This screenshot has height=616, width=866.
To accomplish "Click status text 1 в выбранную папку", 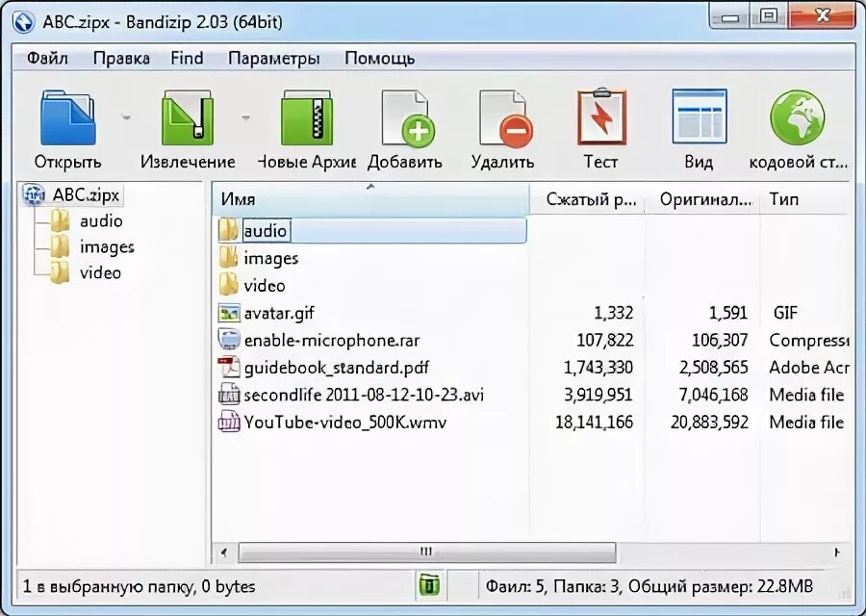I will coord(109,586).
